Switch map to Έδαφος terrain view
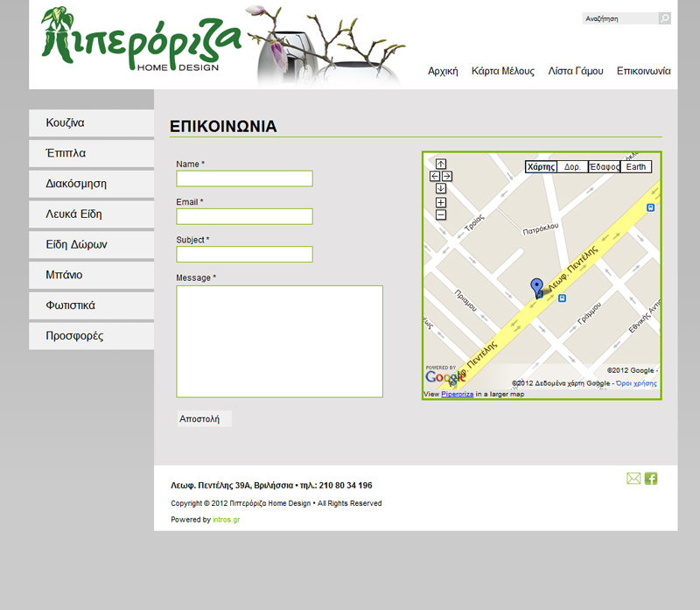This screenshot has height=610, width=700. coord(604,167)
